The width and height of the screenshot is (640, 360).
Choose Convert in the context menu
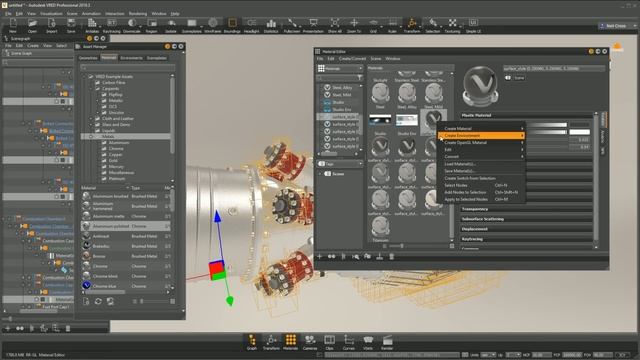click(x=481, y=157)
